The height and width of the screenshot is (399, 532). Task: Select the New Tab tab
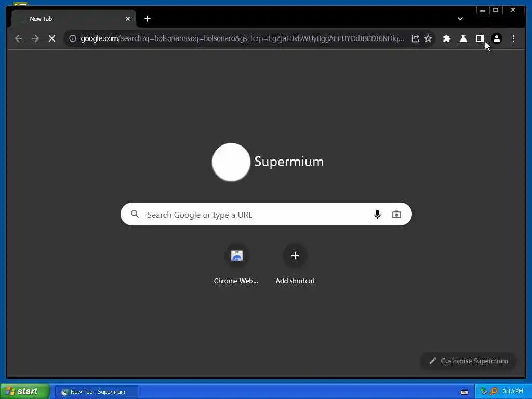click(x=74, y=19)
